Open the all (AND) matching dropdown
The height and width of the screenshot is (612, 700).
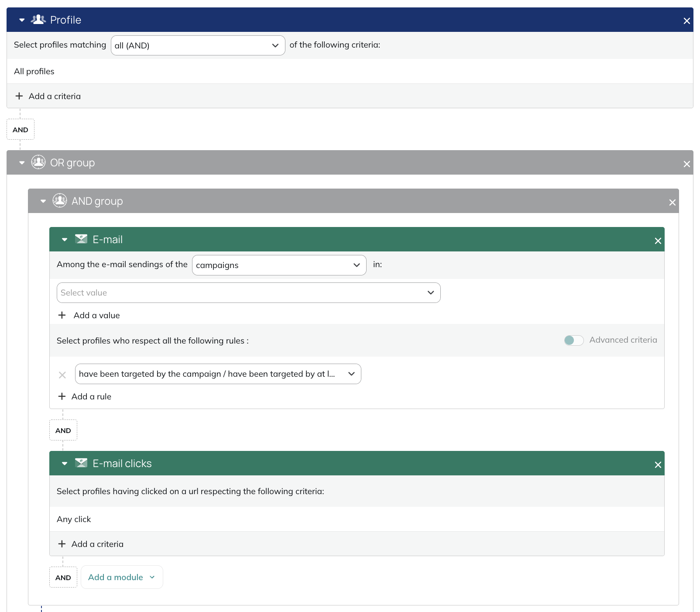tap(198, 45)
